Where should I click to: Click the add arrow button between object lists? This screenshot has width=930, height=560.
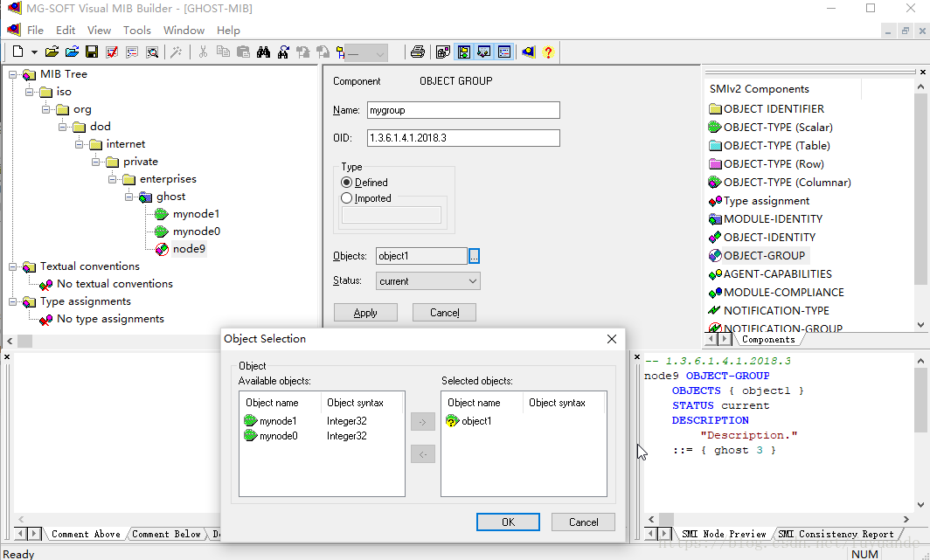click(x=423, y=422)
